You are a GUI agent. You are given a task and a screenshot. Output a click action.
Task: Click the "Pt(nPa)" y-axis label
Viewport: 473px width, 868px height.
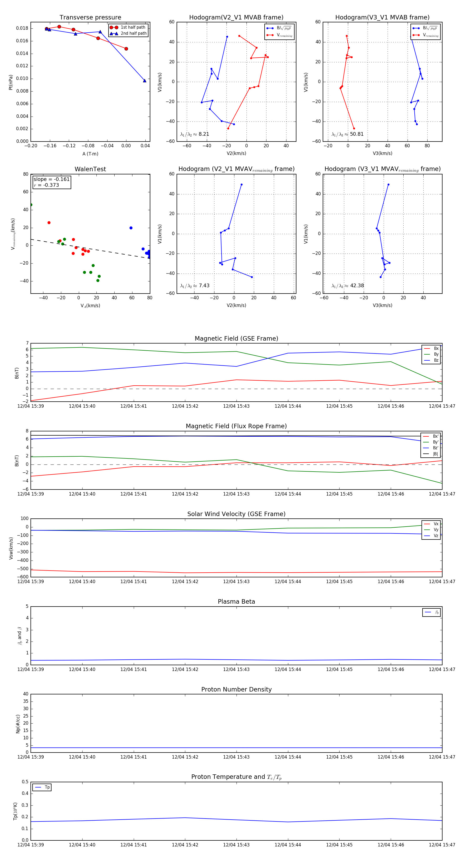pyautogui.click(x=11, y=82)
